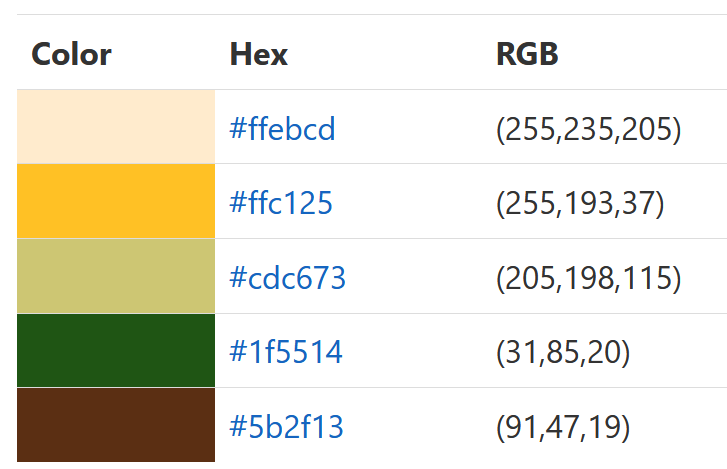This screenshot has height=469, width=727.
Task: Click the #ffebcd hex link
Action: pos(282,129)
